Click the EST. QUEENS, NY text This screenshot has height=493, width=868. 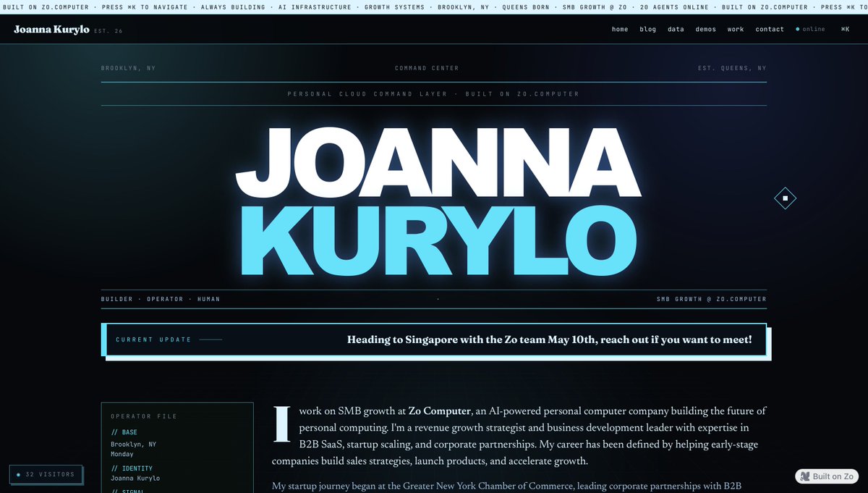[x=732, y=68]
